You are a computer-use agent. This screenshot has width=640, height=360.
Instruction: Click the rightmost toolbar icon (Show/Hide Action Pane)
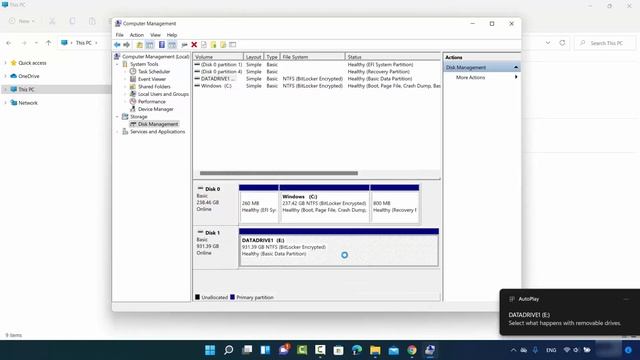pyautogui.click(x=233, y=44)
